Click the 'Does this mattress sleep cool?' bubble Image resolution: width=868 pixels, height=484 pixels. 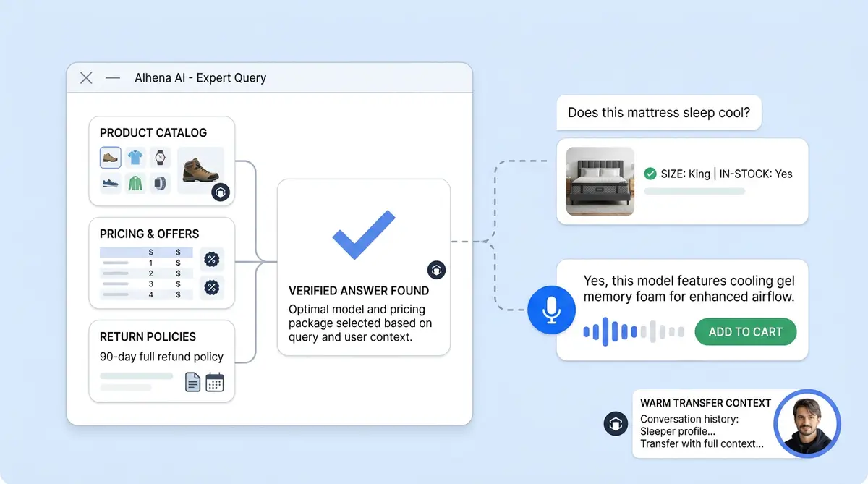[659, 113]
